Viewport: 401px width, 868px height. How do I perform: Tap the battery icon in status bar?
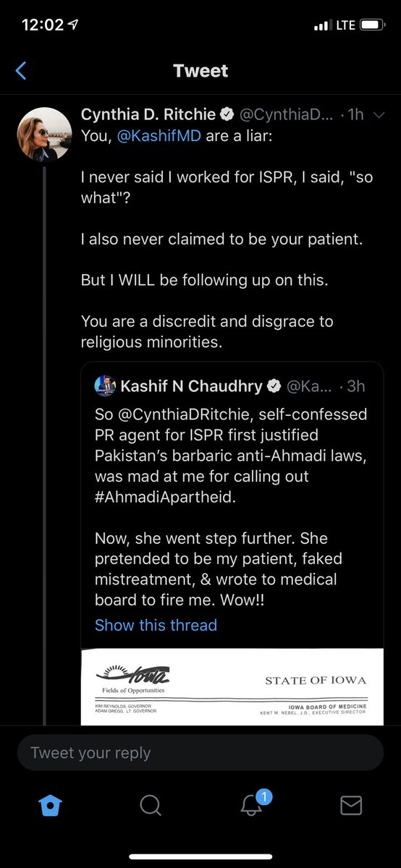[372, 25]
